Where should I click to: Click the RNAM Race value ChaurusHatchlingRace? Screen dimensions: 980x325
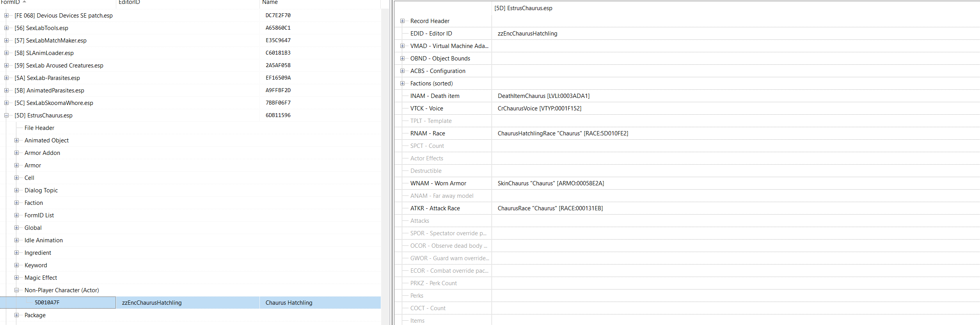pos(563,133)
